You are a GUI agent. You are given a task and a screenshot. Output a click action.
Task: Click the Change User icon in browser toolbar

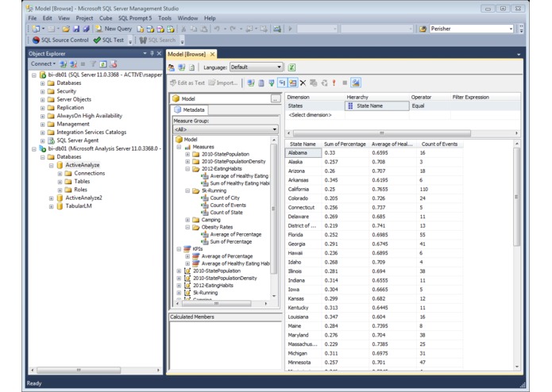click(172, 67)
